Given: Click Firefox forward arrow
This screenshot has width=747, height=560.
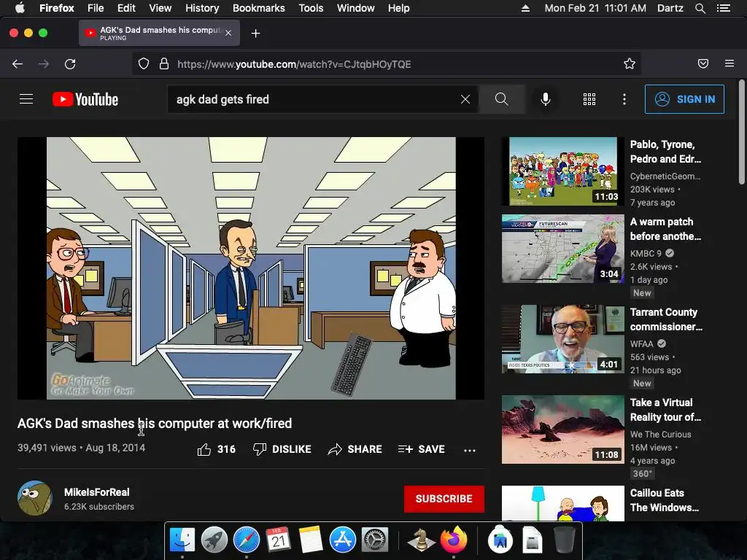Looking at the screenshot, I should [x=43, y=64].
